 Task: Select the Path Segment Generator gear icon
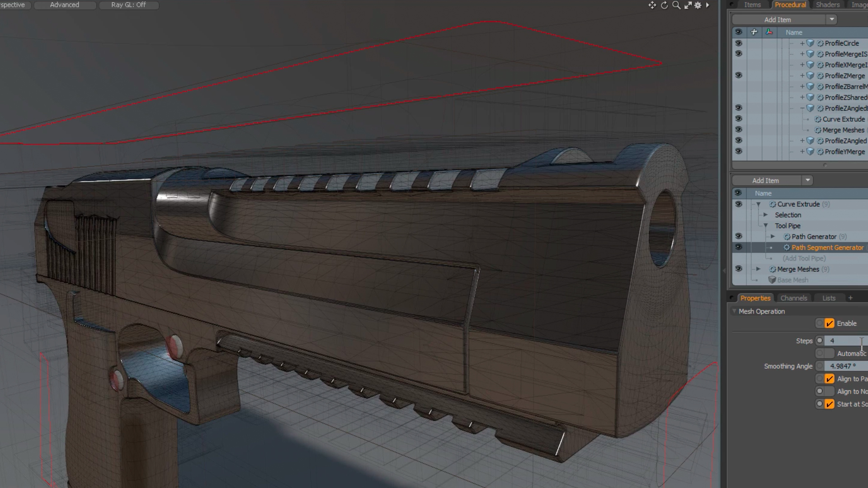click(x=787, y=247)
